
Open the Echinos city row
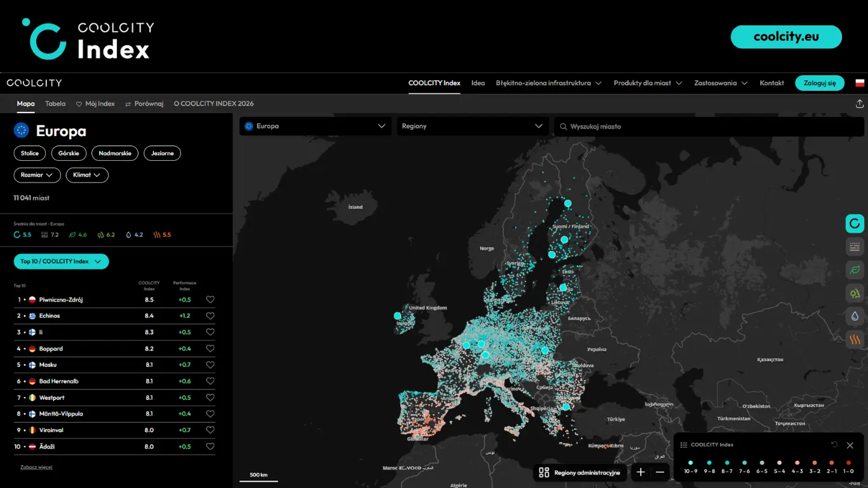click(114, 316)
